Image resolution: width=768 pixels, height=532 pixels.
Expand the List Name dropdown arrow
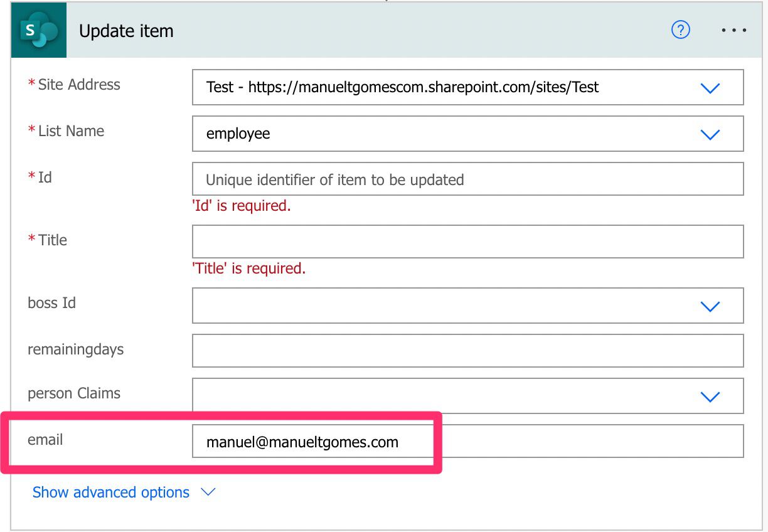click(x=710, y=134)
